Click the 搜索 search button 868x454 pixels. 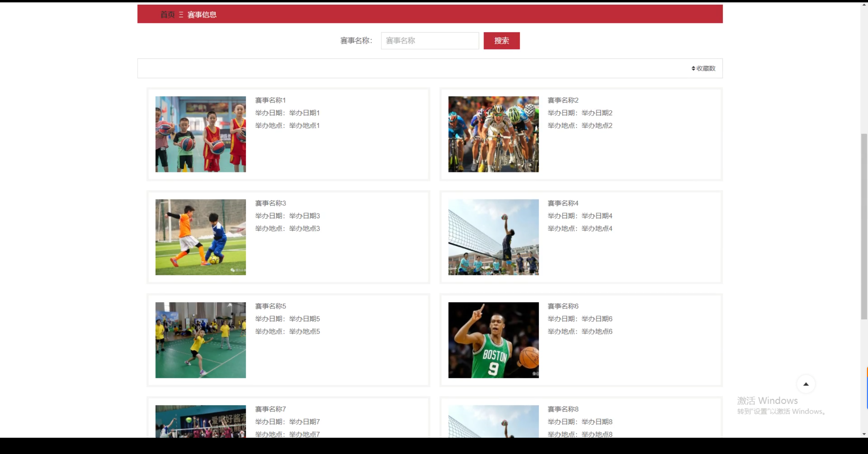point(501,41)
